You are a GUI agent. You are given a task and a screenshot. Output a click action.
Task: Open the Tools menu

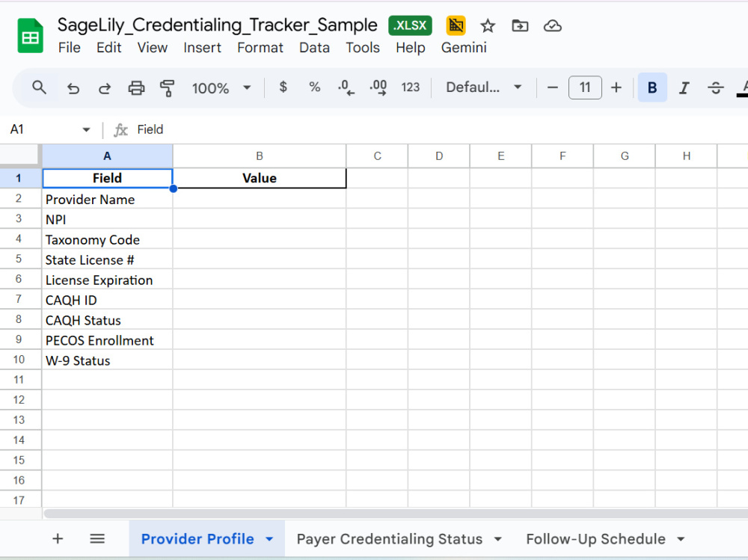tap(363, 48)
